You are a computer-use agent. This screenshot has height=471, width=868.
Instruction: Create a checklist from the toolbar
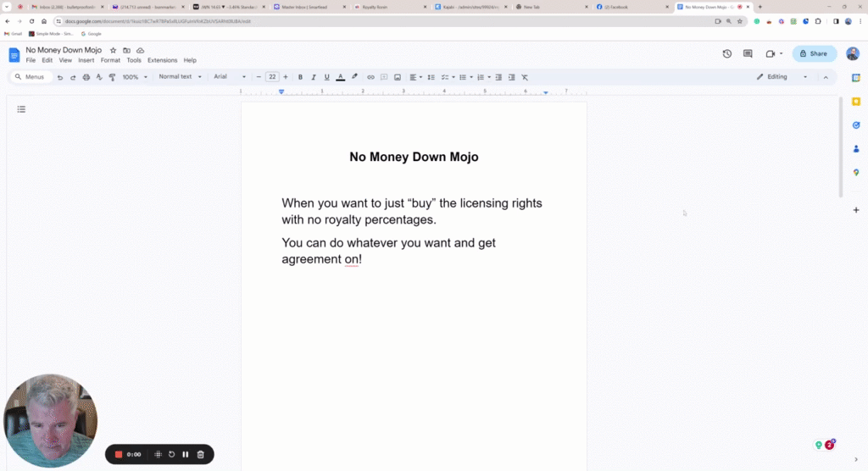444,77
